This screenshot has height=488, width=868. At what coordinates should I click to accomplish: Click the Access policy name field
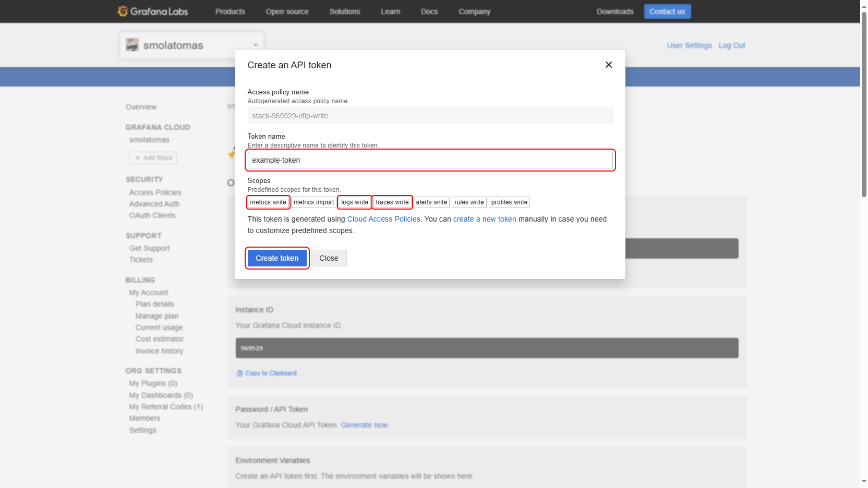(x=430, y=116)
